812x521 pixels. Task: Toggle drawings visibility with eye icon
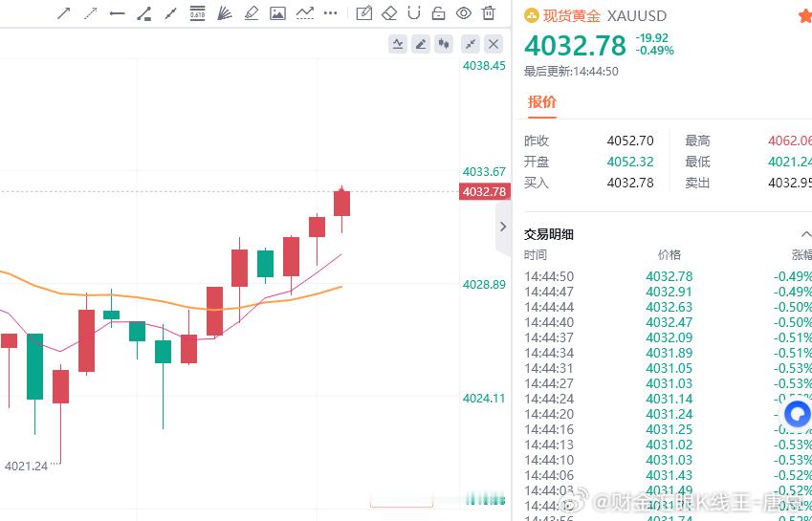coord(464,13)
